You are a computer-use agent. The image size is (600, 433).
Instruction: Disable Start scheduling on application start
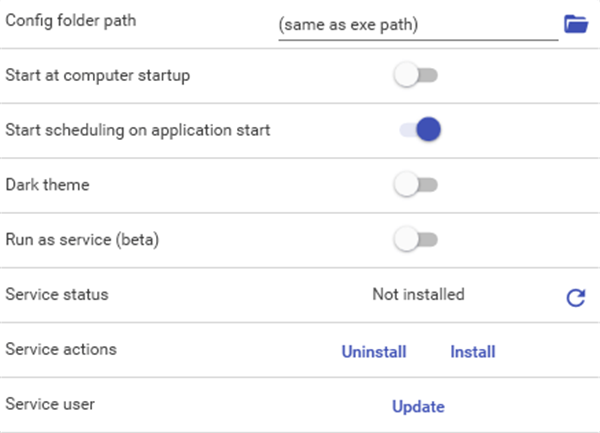click(418, 130)
